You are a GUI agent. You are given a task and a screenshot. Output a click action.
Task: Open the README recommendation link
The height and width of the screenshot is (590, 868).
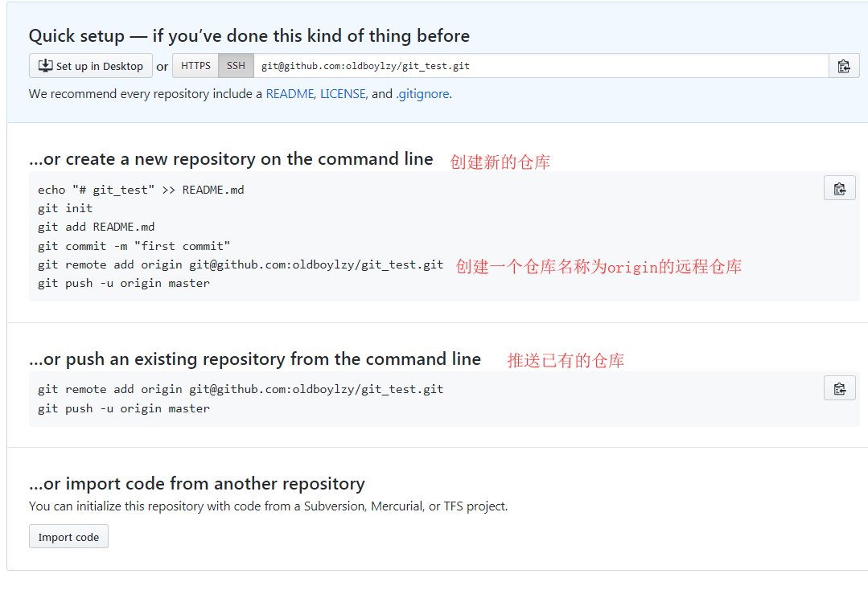[x=290, y=94]
